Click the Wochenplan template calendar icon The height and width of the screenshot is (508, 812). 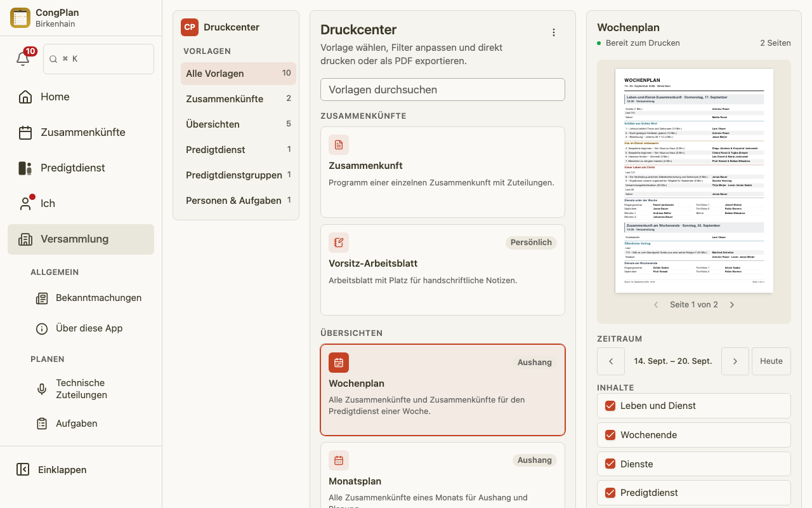point(339,363)
